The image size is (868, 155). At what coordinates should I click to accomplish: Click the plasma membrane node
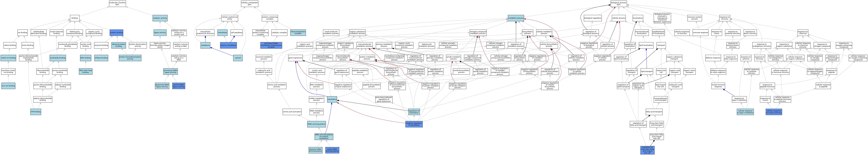click(x=228, y=45)
